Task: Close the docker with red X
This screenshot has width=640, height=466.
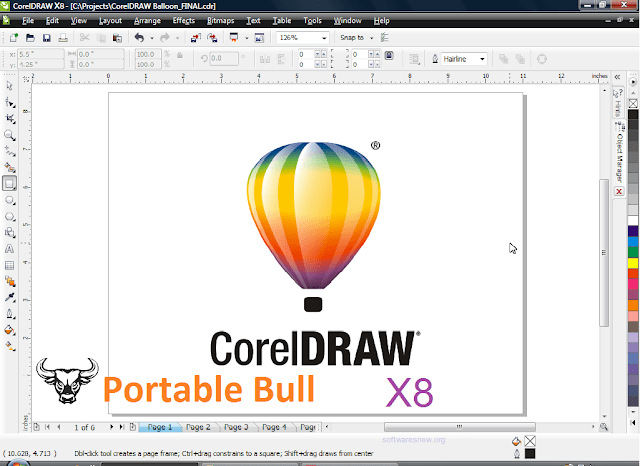Action: 619,191
